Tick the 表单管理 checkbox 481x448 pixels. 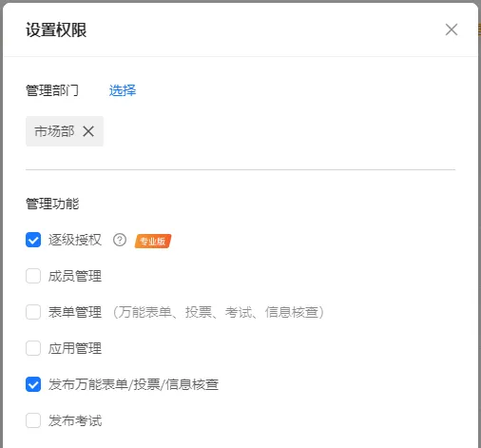tap(33, 312)
